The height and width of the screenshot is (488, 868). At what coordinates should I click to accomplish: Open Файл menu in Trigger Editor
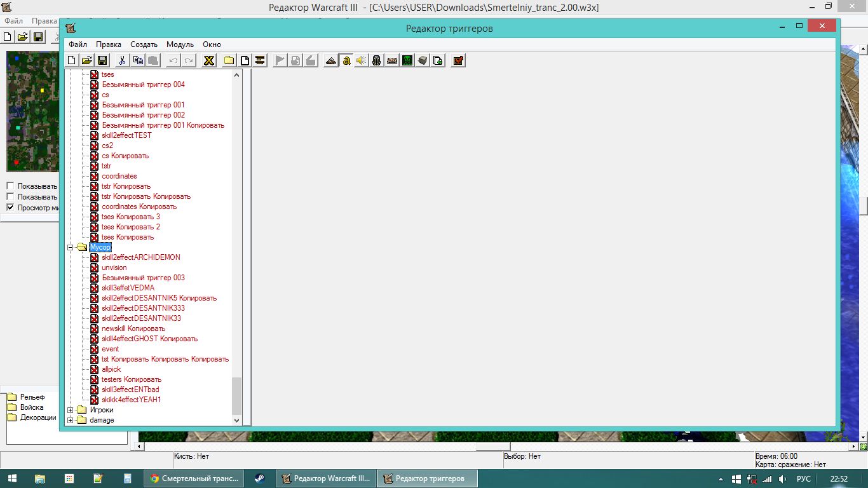point(78,44)
